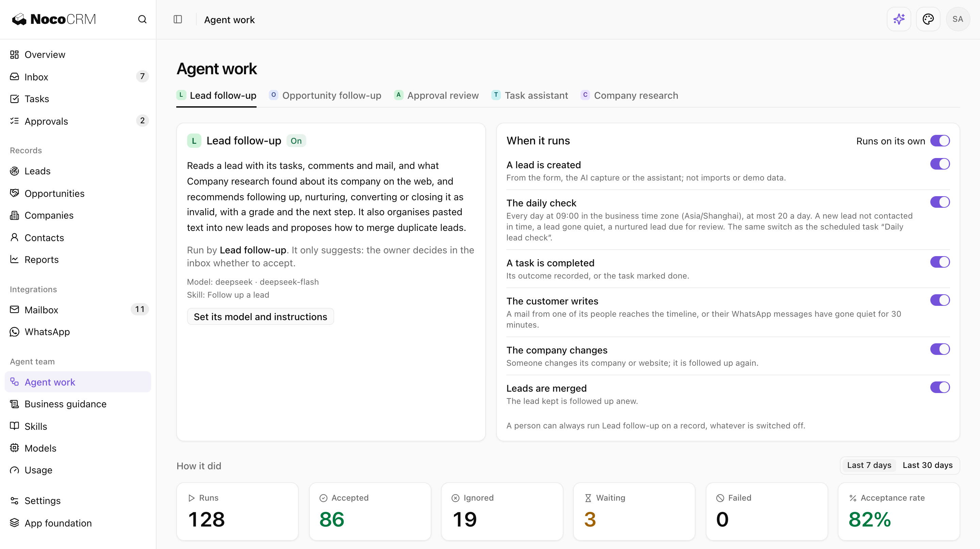Toggle the A task is completed switch
Viewport: 980px width, 549px height.
pyautogui.click(x=940, y=262)
